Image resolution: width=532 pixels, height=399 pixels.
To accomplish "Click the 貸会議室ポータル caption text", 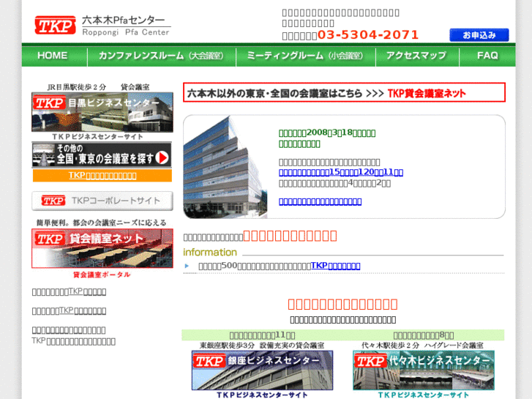I will (x=102, y=275).
